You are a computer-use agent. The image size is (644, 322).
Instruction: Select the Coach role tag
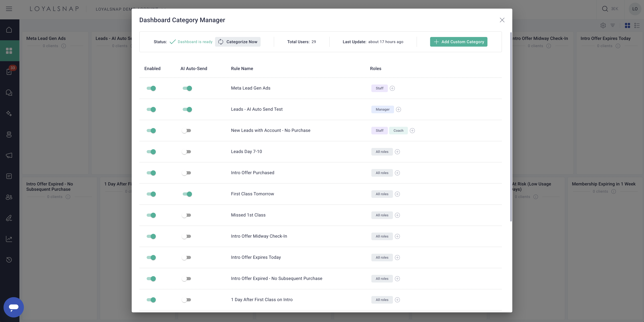(x=398, y=131)
